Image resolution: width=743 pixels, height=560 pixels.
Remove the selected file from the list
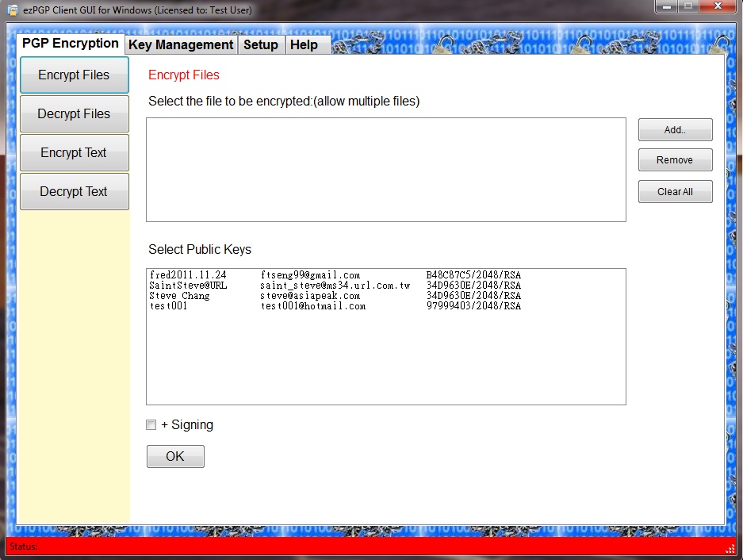tap(675, 159)
